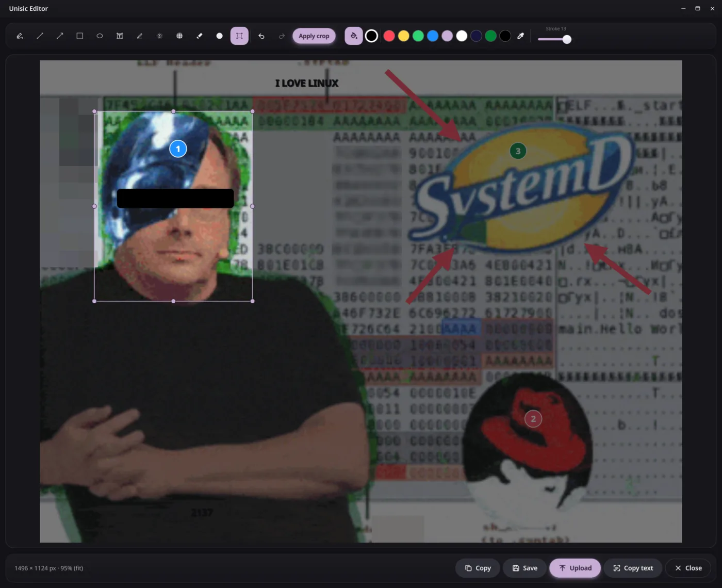Select the eraser tool
This screenshot has width=722, height=588.
coord(200,36)
